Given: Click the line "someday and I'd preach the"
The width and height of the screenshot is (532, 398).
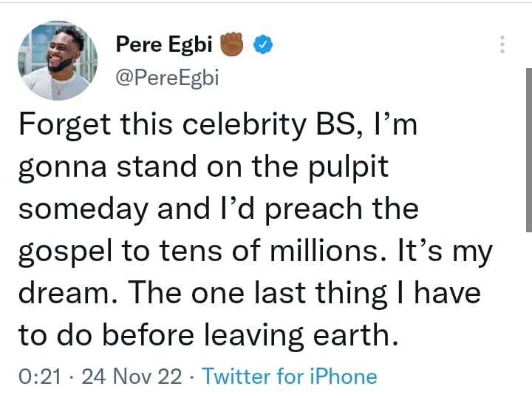Looking at the screenshot, I should pyautogui.click(x=218, y=209).
